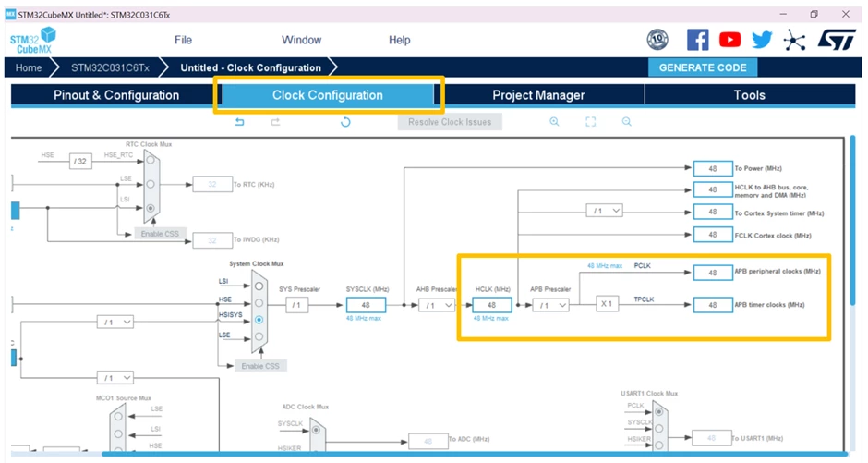Switch to Clock Configuration tab

click(x=328, y=95)
